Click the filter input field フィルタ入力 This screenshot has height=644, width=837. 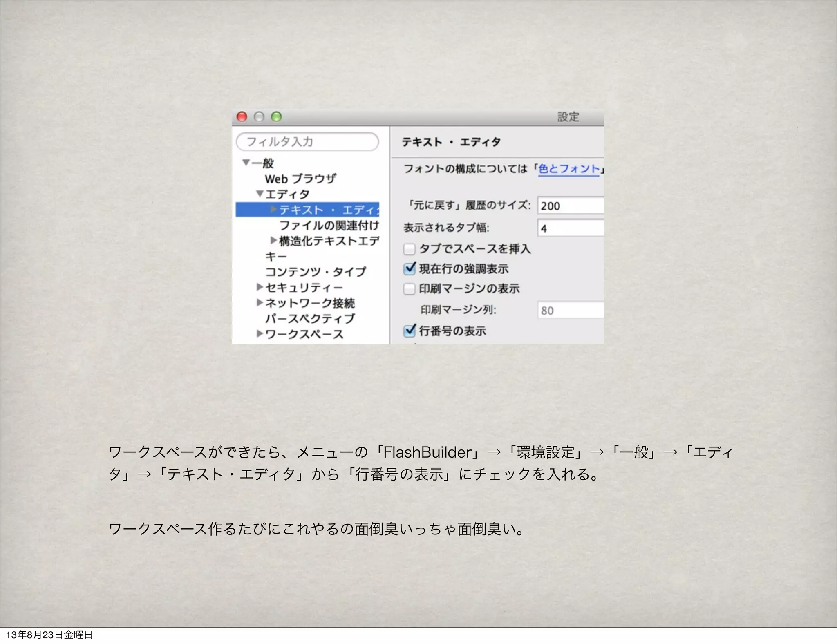click(307, 142)
